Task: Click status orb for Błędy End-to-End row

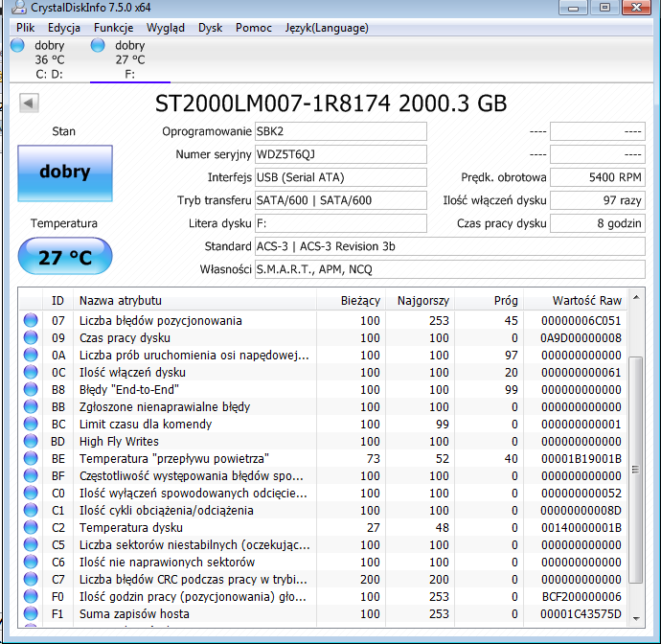Action: (31, 390)
